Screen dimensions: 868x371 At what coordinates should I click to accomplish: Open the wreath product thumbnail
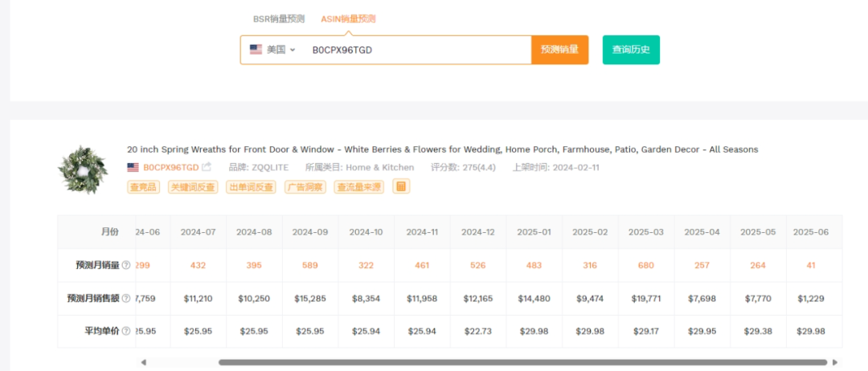pos(83,169)
